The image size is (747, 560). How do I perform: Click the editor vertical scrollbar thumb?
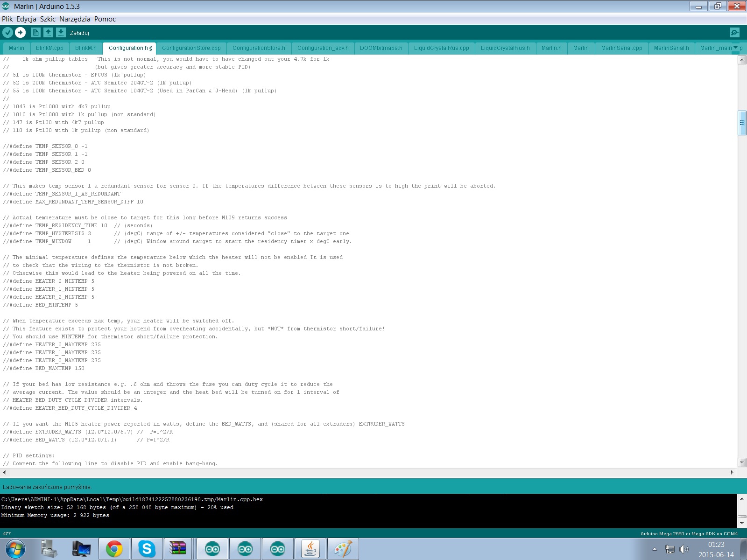[x=742, y=123]
